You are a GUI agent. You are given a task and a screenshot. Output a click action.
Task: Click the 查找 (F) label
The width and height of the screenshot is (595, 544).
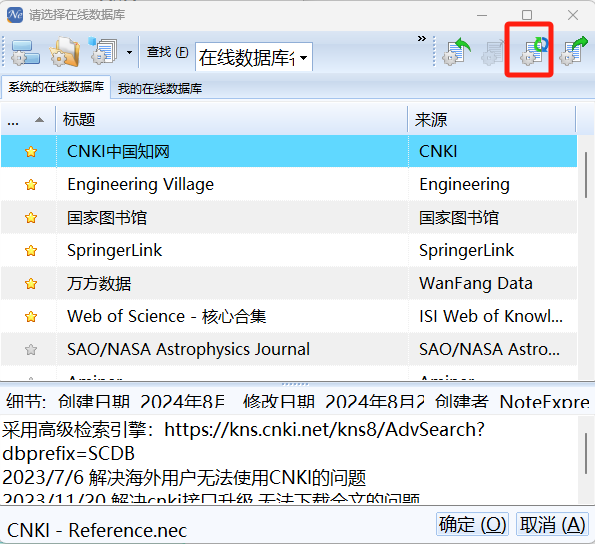coord(167,52)
